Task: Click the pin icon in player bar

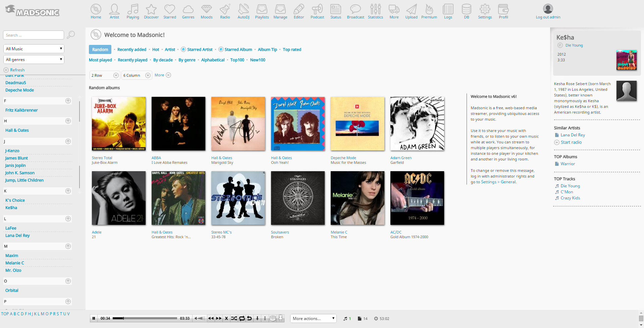Action: click(281, 318)
